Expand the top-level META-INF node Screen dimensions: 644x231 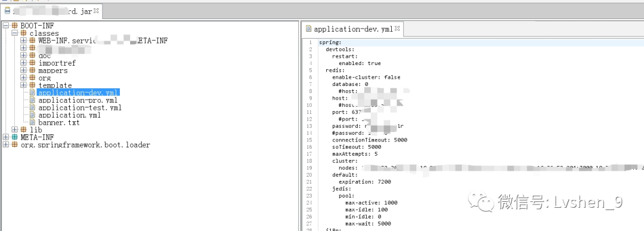coord(5,137)
